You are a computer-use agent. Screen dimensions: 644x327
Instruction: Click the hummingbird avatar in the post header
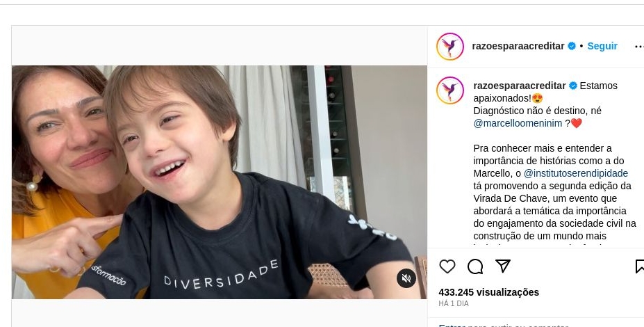click(x=450, y=47)
